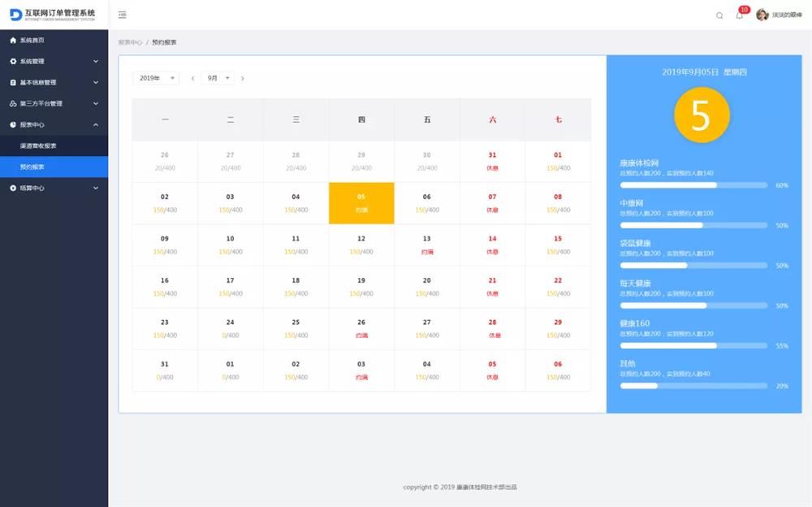Open the 9月 month dropdown

(x=218, y=78)
